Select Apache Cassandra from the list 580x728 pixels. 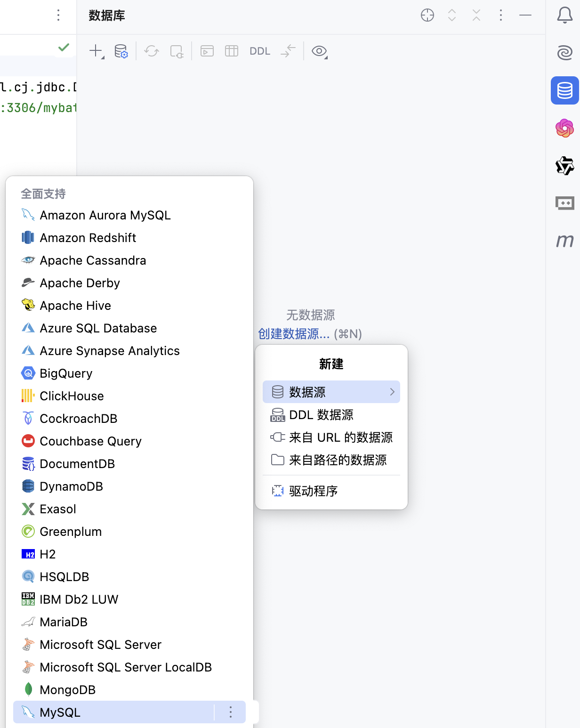(x=129, y=260)
